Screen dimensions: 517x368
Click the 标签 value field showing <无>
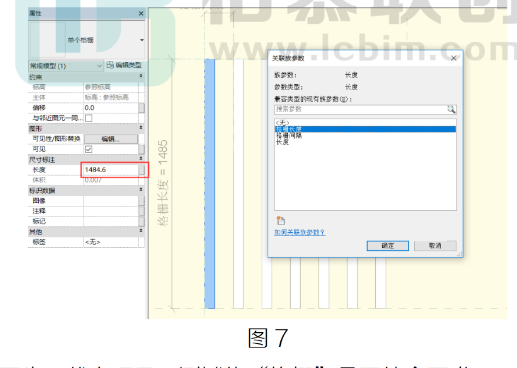[x=111, y=242]
